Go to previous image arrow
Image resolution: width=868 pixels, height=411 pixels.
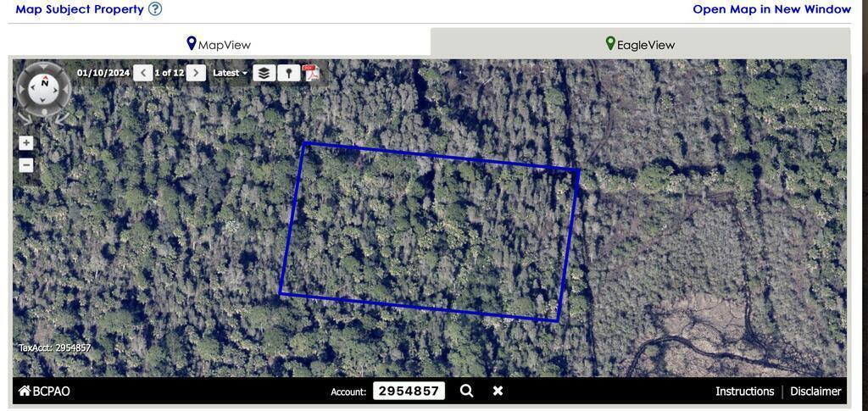click(x=142, y=73)
